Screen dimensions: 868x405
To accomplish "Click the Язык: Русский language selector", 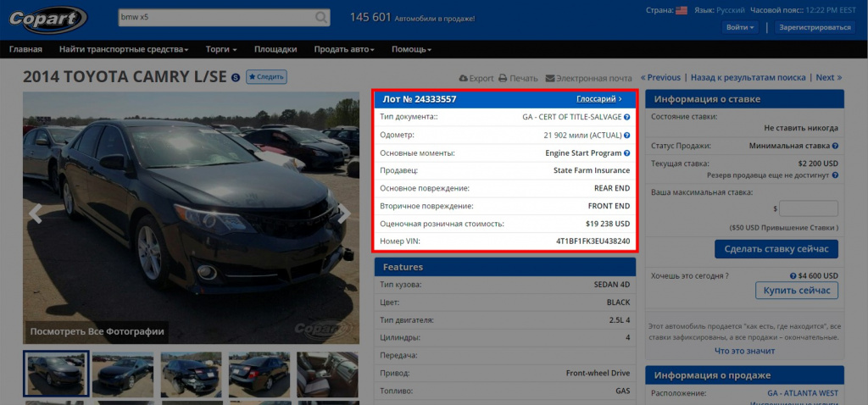I will (x=719, y=10).
